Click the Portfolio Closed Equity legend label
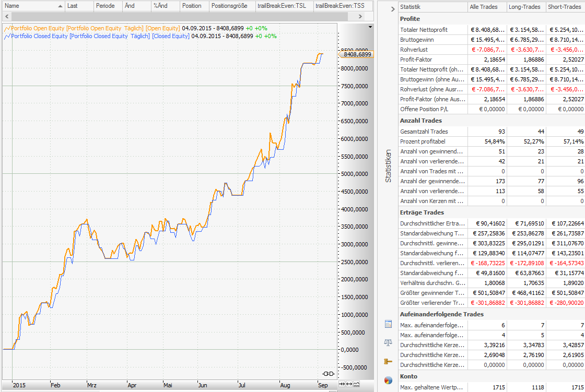The height and width of the screenshot is (392, 585). tap(39, 36)
